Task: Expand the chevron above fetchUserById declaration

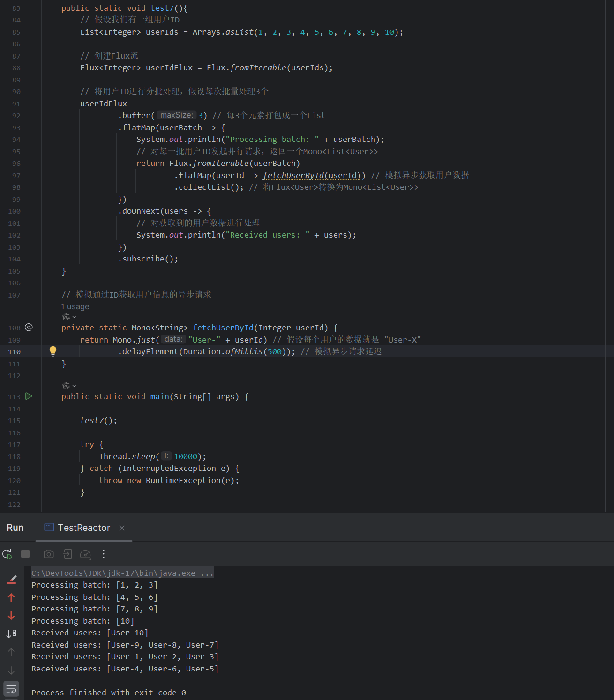Action: point(74,317)
